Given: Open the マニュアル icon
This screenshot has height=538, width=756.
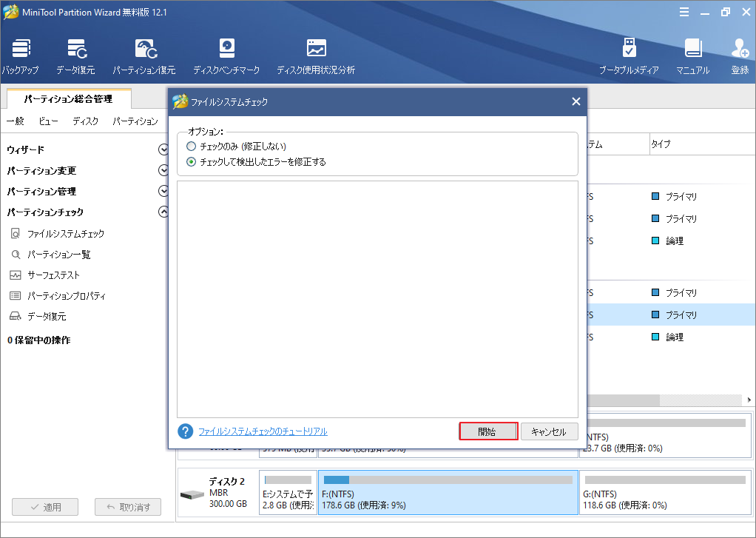Looking at the screenshot, I should click(693, 56).
